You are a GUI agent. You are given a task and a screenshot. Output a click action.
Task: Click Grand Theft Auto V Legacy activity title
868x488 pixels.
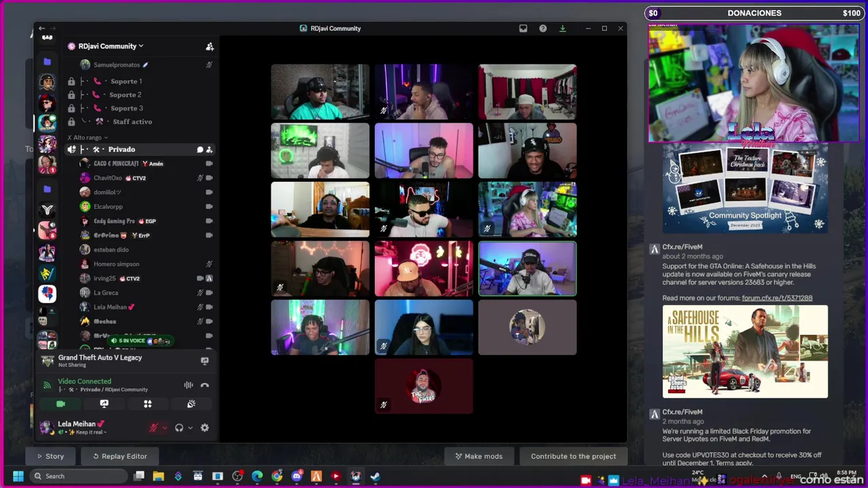tap(100, 357)
